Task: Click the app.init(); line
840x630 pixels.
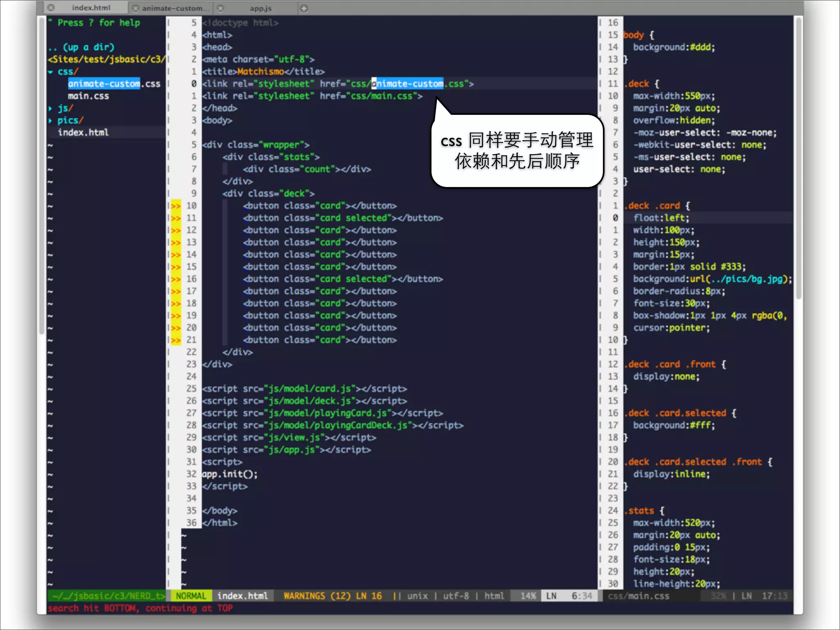Action: point(230,474)
